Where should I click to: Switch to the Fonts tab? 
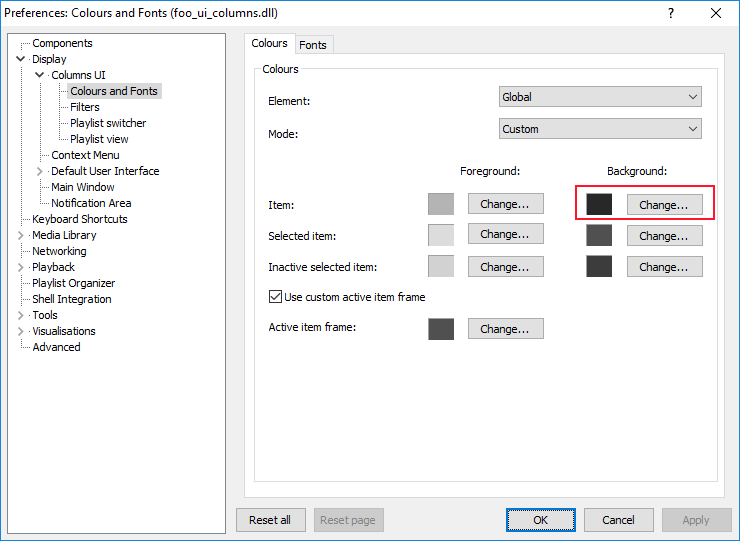tap(313, 45)
